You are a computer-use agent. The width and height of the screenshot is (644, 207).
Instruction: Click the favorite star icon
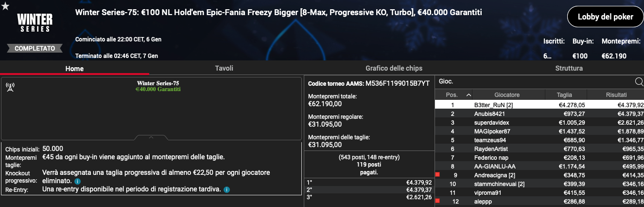tap(5, 6)
